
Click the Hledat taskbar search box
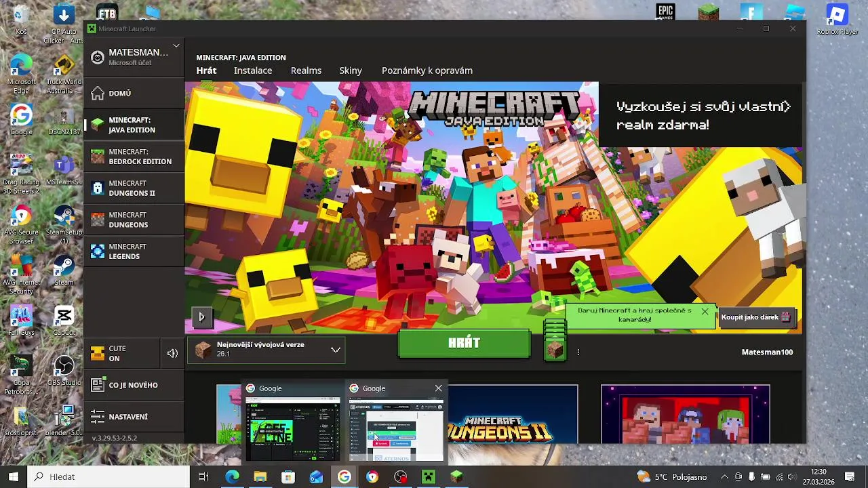pyautogui.click(x=108, y=476)
